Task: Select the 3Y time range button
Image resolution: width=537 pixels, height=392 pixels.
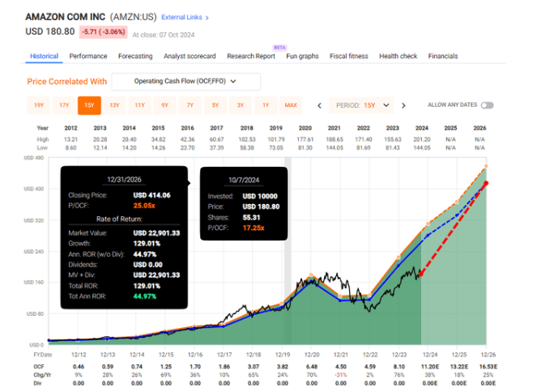Action: click(x=241, y=105)
